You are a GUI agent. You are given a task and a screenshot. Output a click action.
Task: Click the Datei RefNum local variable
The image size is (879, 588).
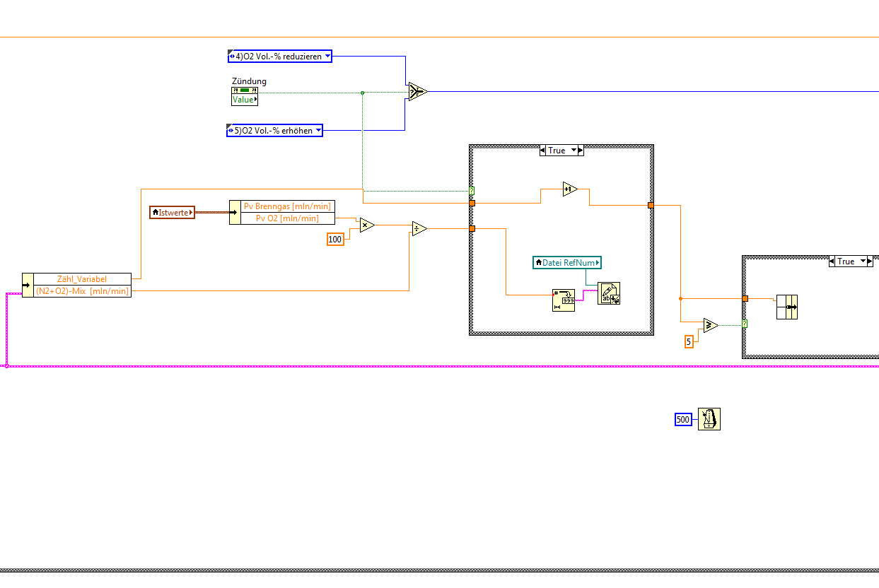point(567,263)
